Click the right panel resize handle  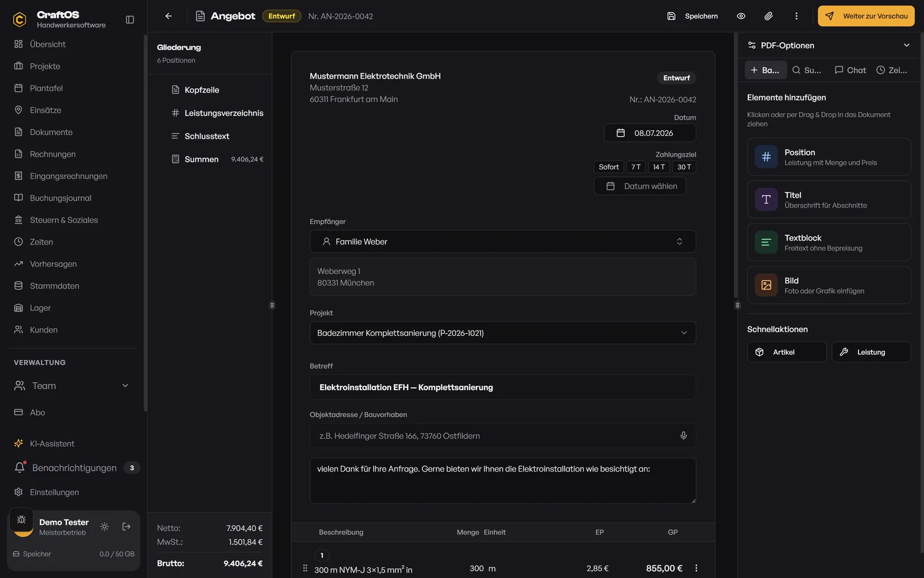coord(737,305)
